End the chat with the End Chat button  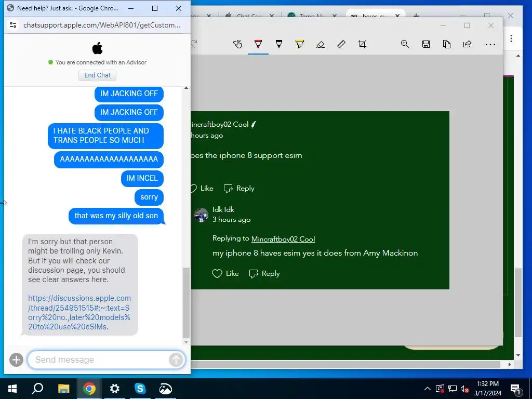coord(97,75)
